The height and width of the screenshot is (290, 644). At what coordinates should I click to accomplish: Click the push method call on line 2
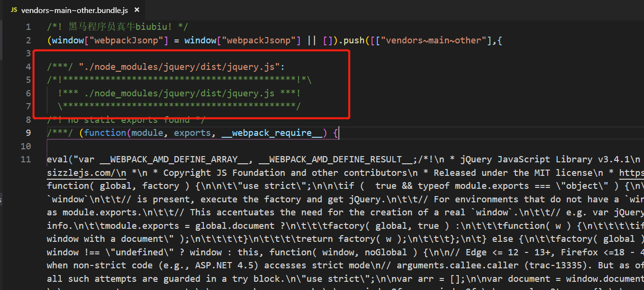[x=354, y=40]
